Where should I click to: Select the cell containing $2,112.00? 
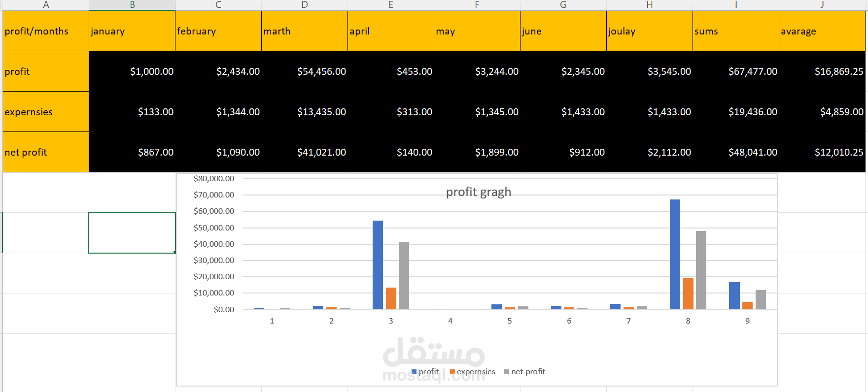(x=650, y=152)
